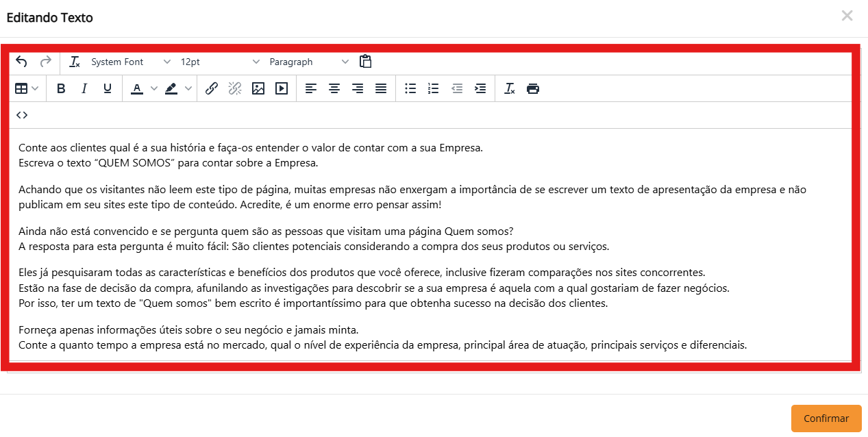Expand the 12pt font size dropdown
Image resolution: width=868 pixels, height=437 pixels.
tap(219, 62)
